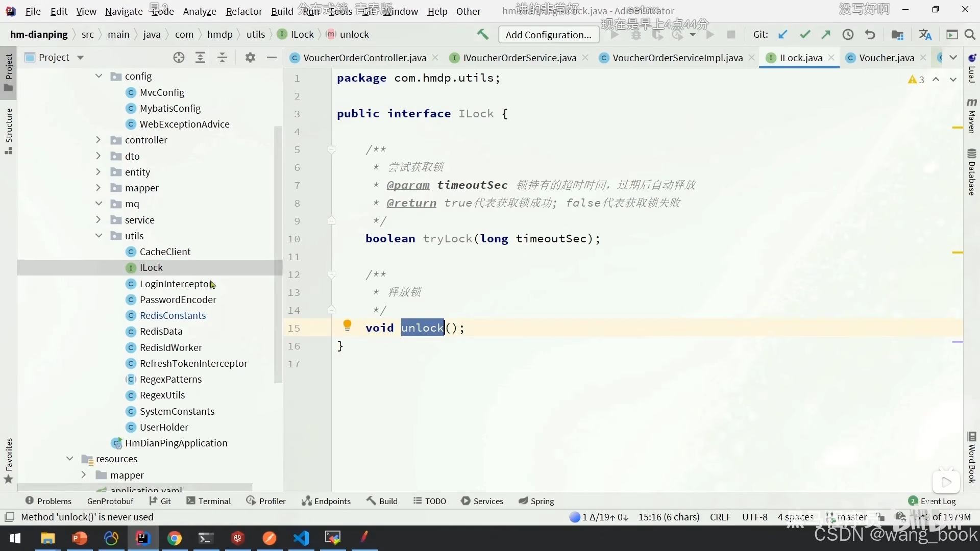
Task: Click the lightbulb quick-fix icon on line 15
Action: [347, 325]
